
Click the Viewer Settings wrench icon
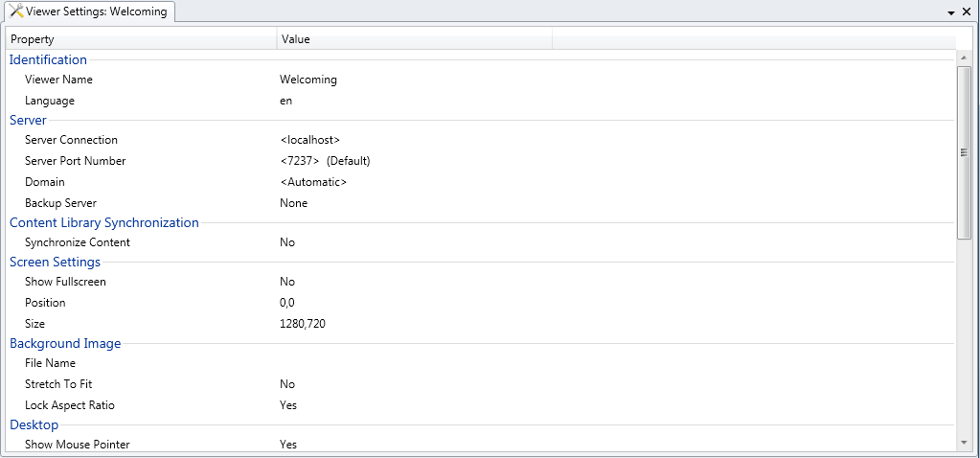(x=15, y=11)
